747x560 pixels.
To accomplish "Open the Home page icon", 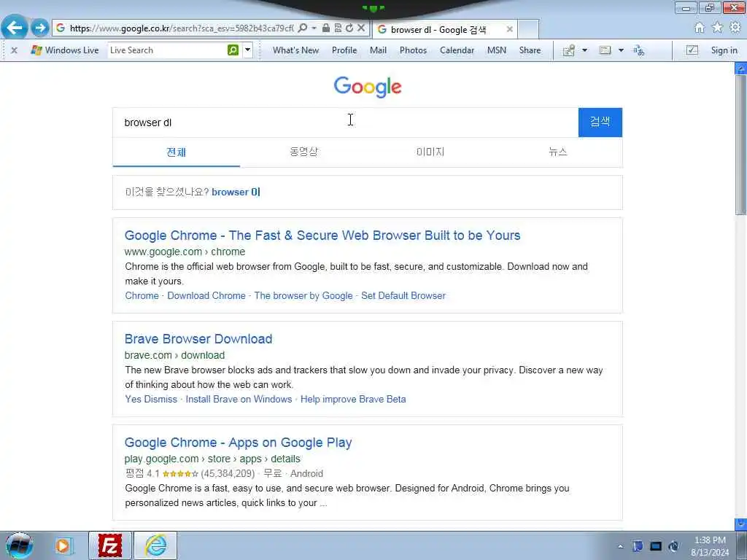I will click(x=699, y=28).
